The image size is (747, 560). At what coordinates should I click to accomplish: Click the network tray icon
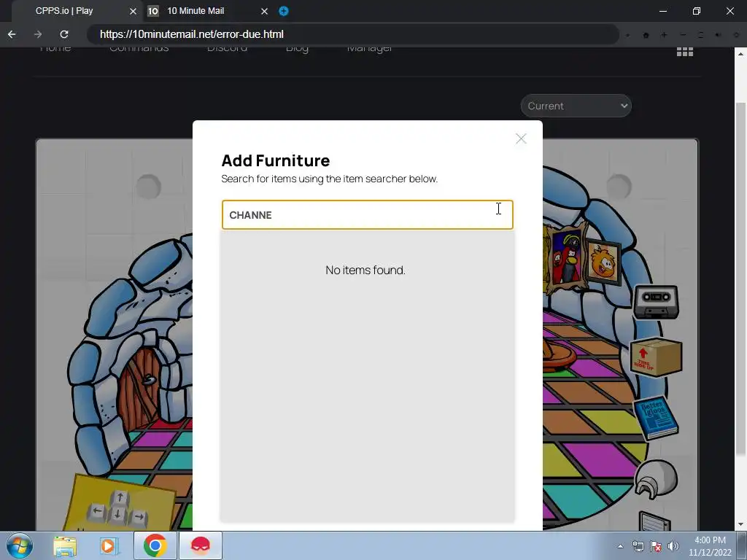638,546
